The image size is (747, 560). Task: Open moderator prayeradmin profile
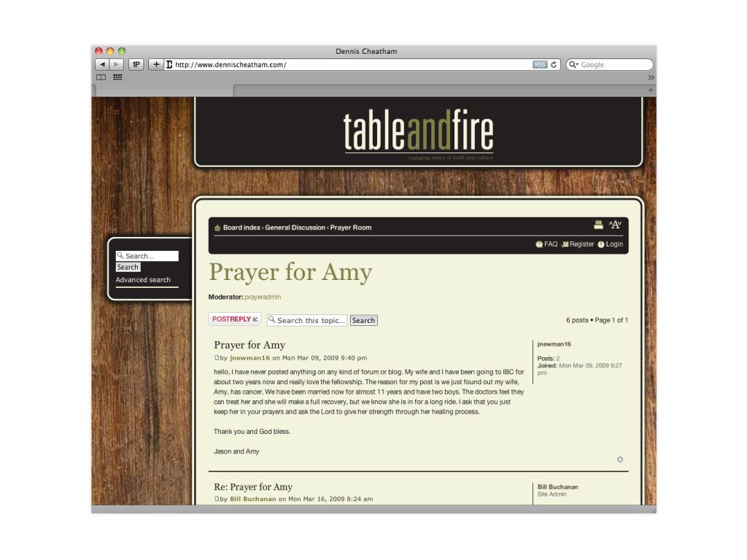tap(263, 297)
